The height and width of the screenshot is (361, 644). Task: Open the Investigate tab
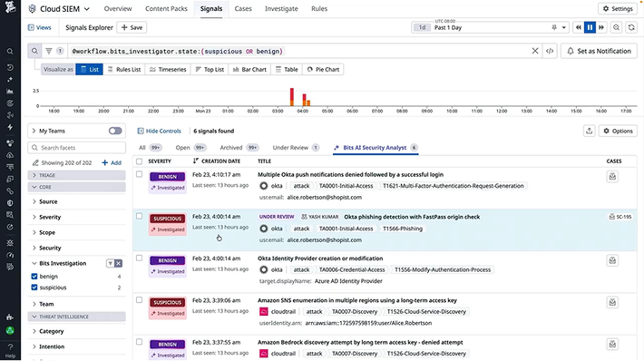click(281, 9)
